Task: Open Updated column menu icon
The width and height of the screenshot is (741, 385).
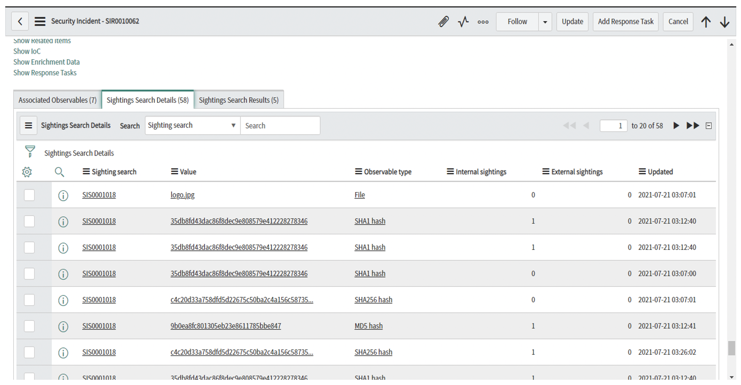Action: (x=642, y=171)
